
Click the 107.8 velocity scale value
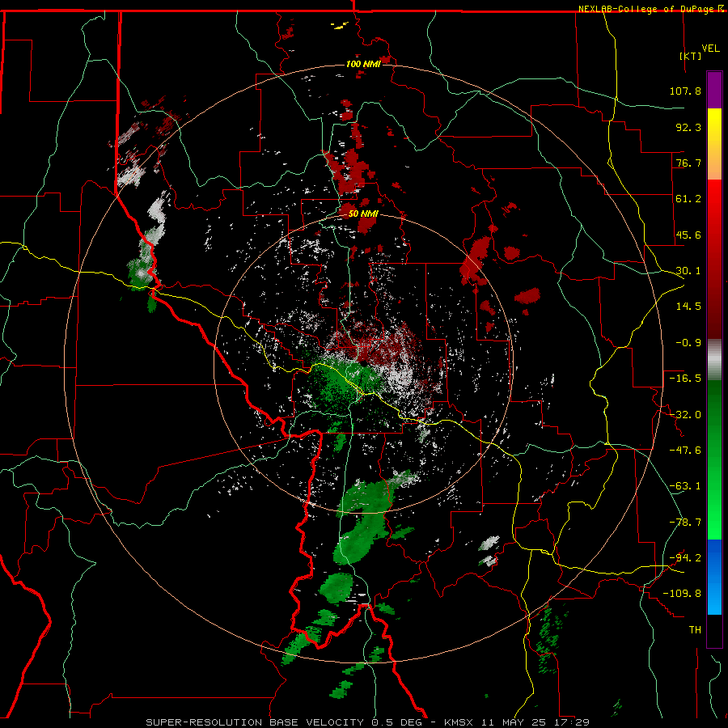pos(685,91)
